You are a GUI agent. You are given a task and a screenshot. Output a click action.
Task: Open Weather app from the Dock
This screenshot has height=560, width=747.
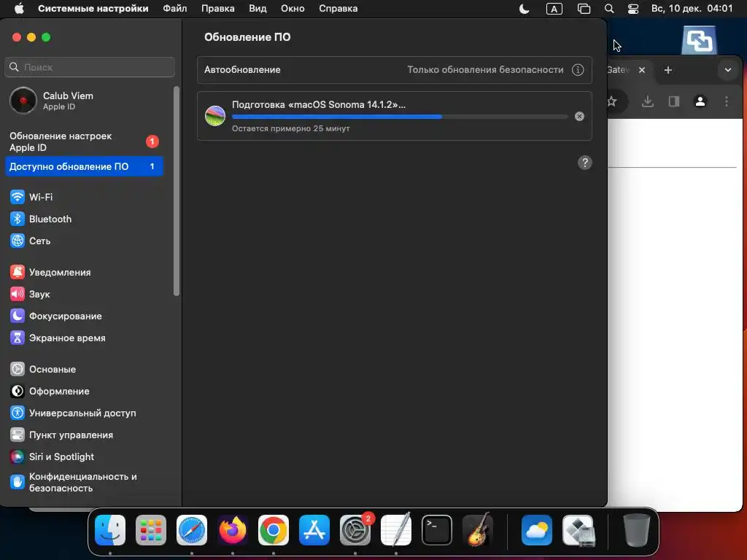[x=537, y=530]
